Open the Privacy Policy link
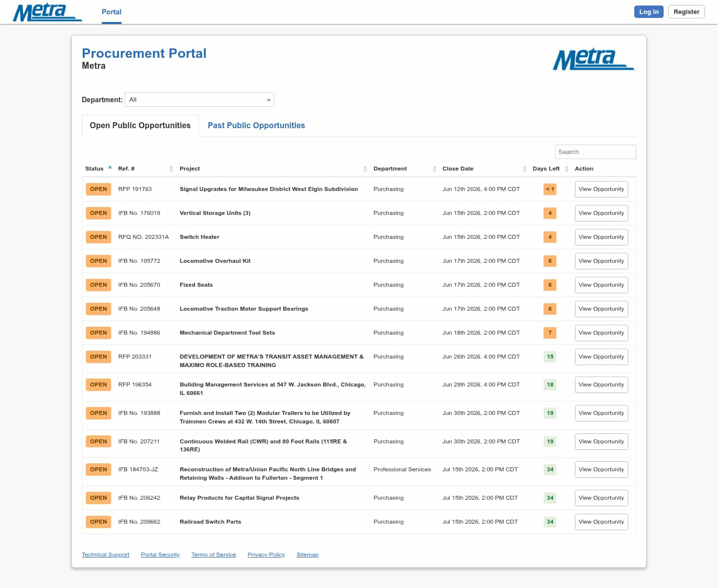 click(x=266, y=555)
